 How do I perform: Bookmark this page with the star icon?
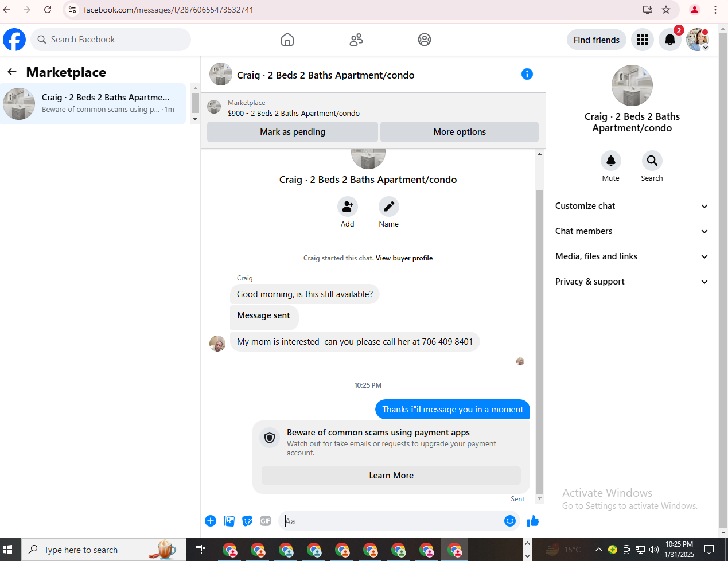pyautogui.click(x=666, y=10)
